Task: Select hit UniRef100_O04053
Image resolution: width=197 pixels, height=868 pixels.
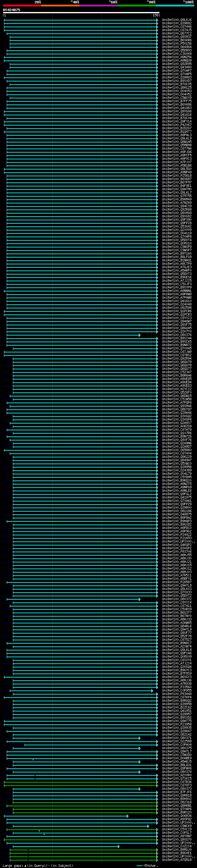Action: (176, 91)
